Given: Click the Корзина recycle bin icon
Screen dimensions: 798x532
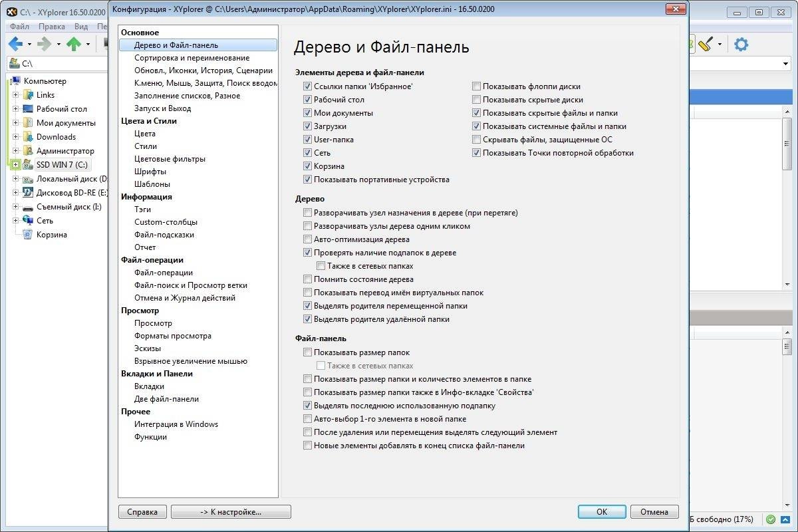Looking at the screenshot, I should coord(28,235).
